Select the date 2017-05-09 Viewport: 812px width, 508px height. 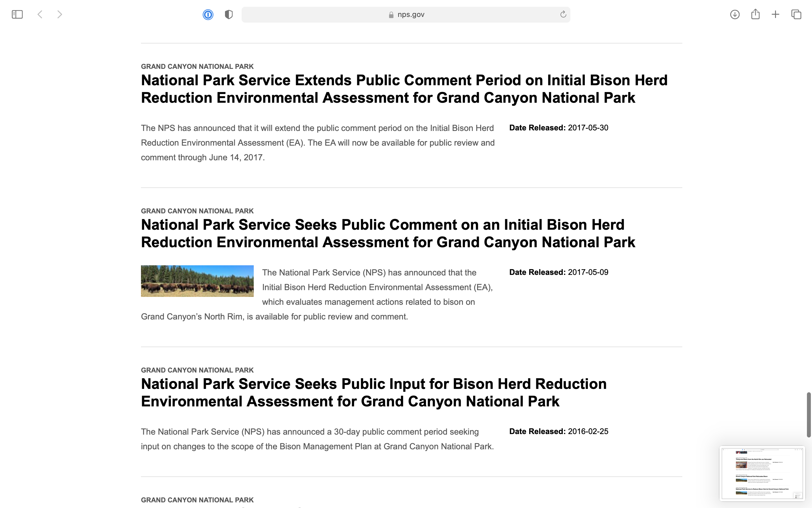(588, 272)
